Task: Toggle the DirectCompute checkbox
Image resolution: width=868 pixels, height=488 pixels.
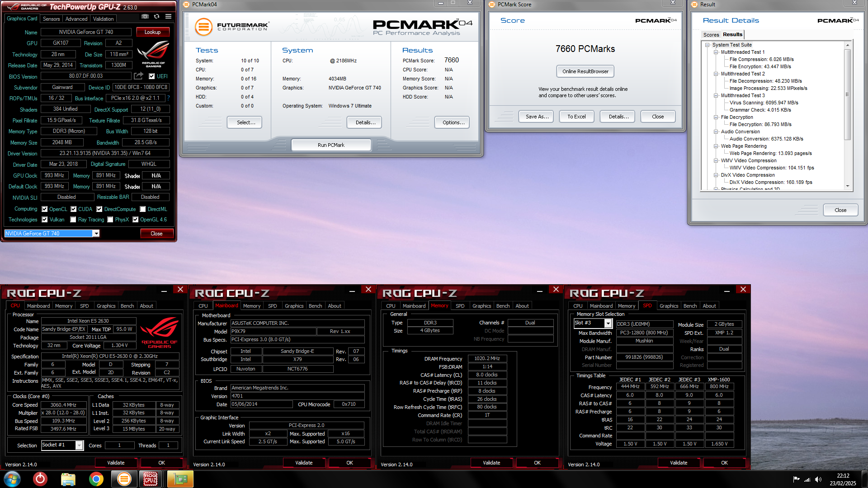Action: (99, 209)
